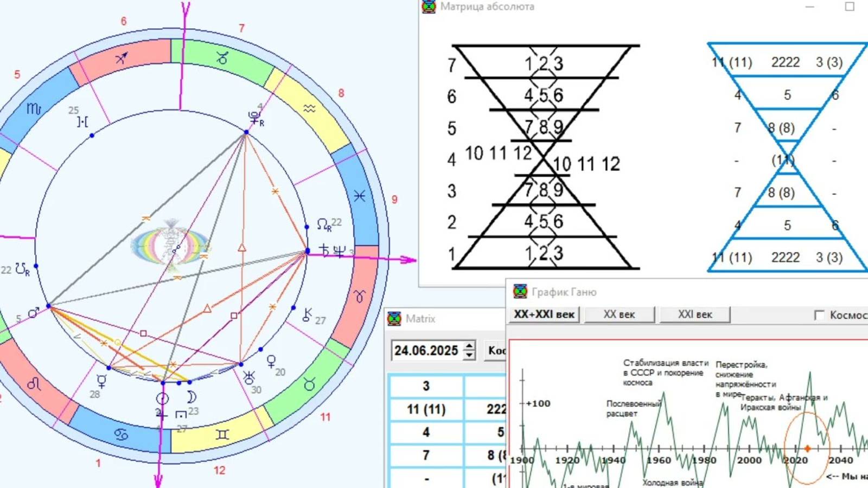Minimize the Матрица абсолюта window
The image size is (868, 488).
[x=809, y=7]
